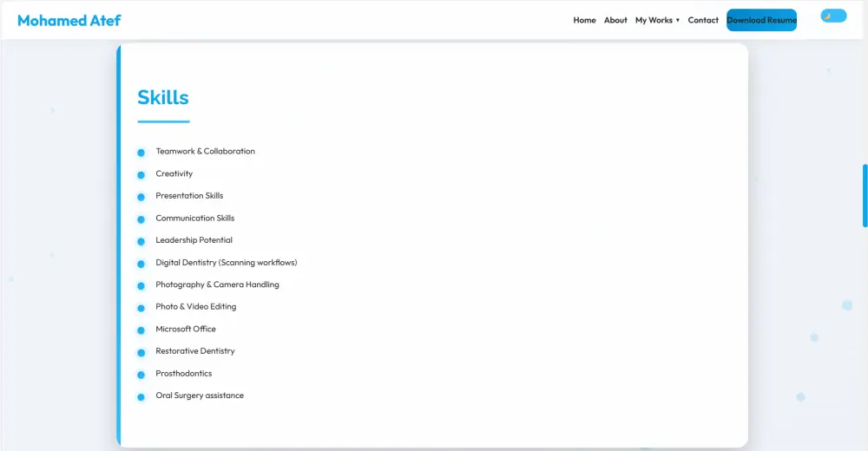The height and width of the screenshot is (451, 868).
Task: Click the page scrollbar thumb
Action: 865,195
